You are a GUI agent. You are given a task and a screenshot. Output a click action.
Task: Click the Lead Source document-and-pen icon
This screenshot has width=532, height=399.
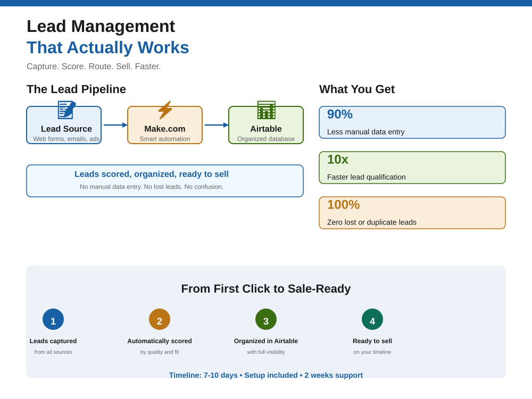(x=66, y=110)
